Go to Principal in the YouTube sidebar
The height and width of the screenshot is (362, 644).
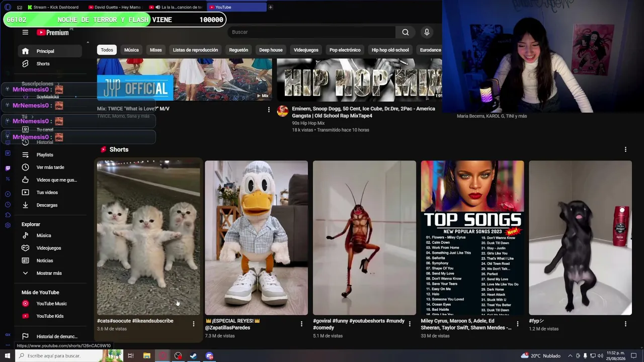pos(50,51)
